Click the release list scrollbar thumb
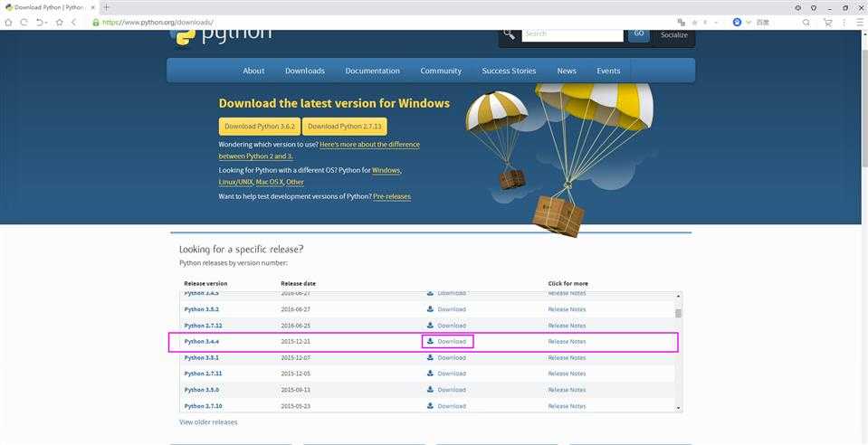Viewport: 868px width, 445px height. [x=679, y=313]
